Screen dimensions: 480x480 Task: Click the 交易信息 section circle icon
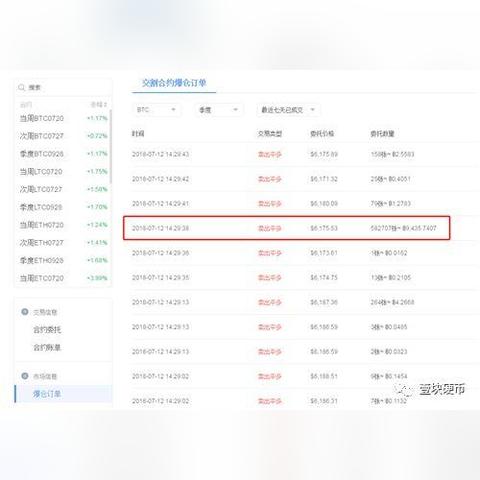(25, 312)
